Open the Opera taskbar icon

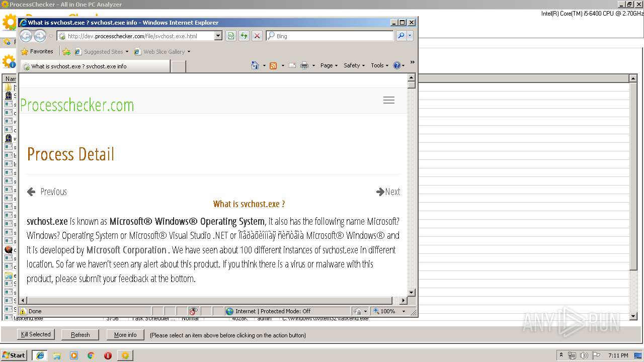[x=108, y=355]
